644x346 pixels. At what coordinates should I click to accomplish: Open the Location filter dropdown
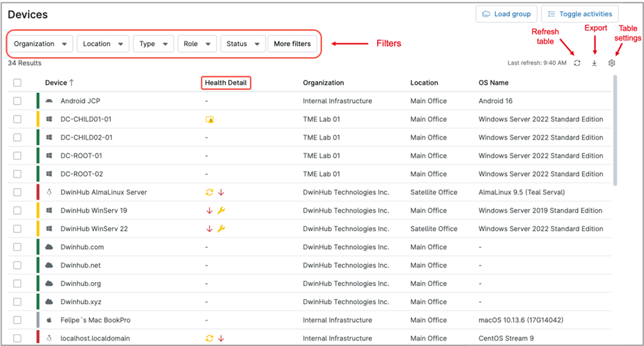pos(103,44)
